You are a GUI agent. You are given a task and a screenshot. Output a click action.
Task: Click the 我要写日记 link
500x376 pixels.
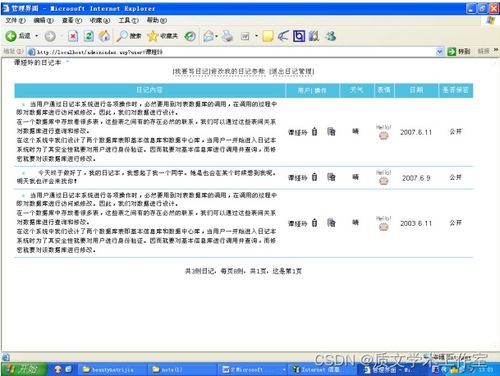[192, 71]
